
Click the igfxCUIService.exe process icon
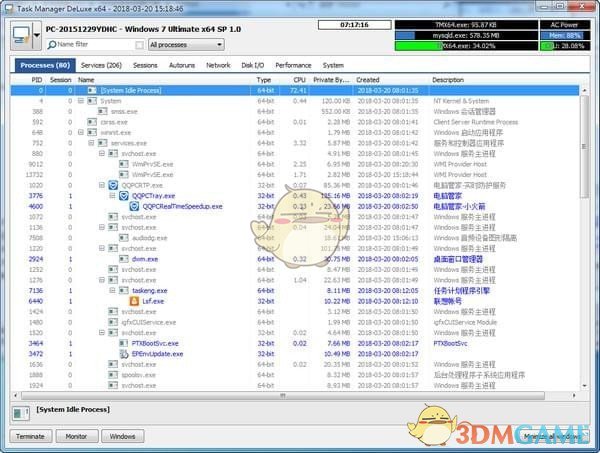(x=113, y=322)
